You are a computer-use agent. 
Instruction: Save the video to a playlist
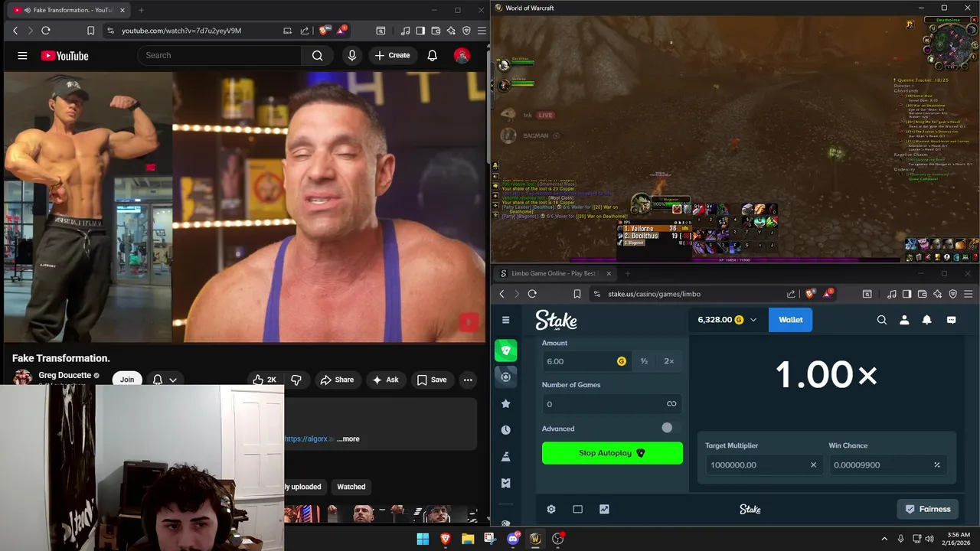coord(431,380)
